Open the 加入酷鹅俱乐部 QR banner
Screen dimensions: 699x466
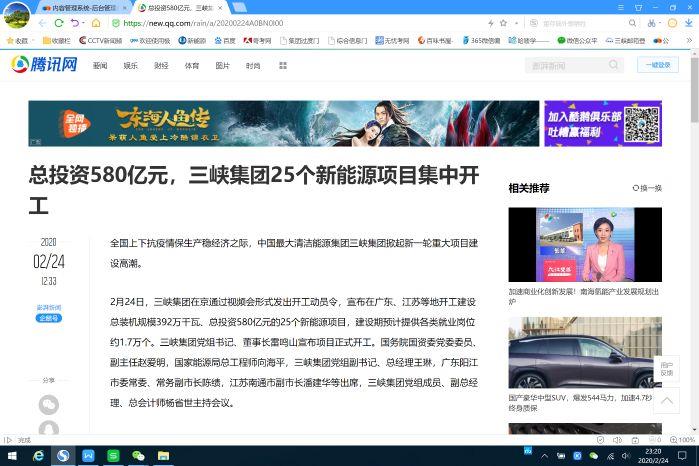[x=603, y=124]
